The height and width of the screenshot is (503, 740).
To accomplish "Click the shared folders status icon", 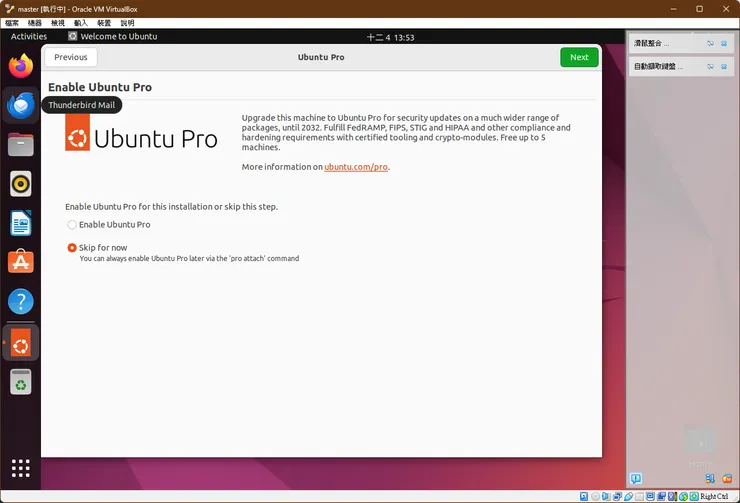I will click(x=639, y=496).
